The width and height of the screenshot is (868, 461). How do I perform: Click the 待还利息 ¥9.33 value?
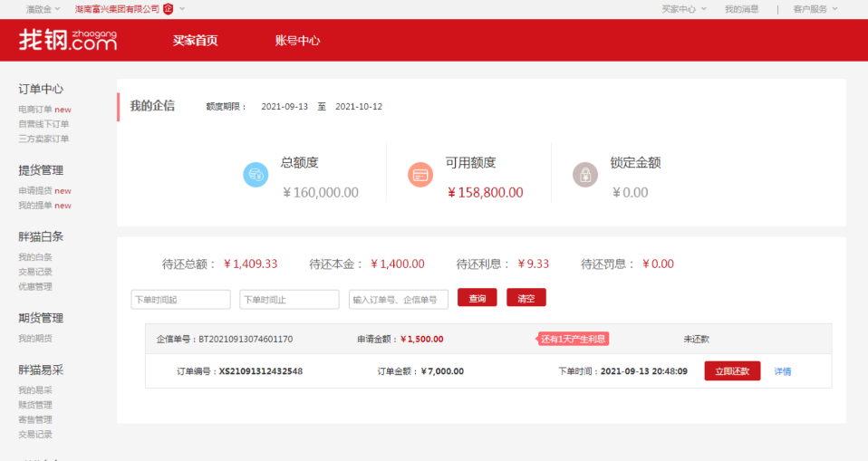(533, 264)
